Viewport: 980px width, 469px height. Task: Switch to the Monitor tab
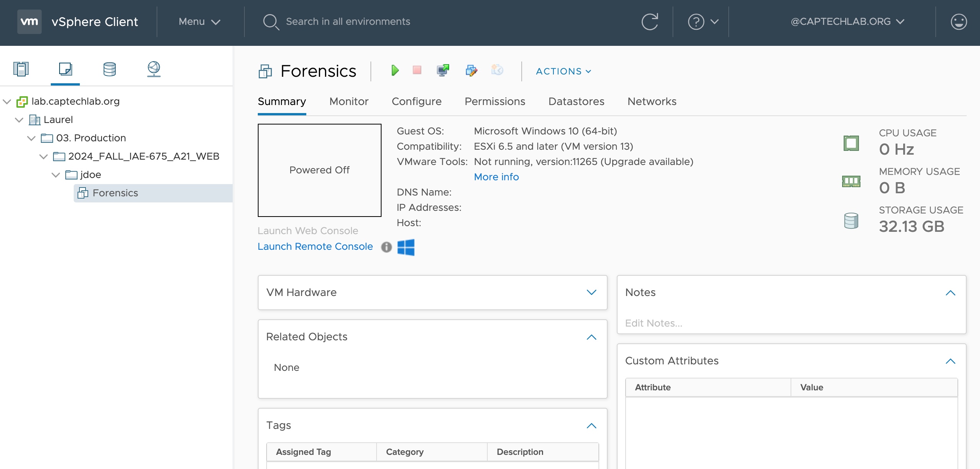pyautogui.click(x=349, y=102)
